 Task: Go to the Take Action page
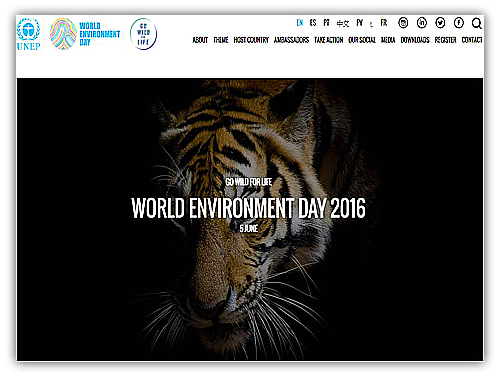[329, 40]
